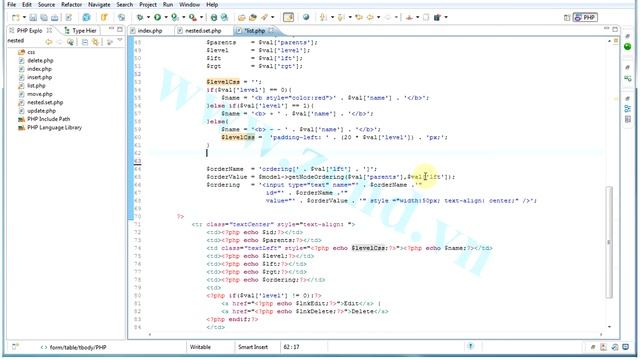640x360 pixels.
Task: Close the list.php editor tab
Action: [271, 30]
